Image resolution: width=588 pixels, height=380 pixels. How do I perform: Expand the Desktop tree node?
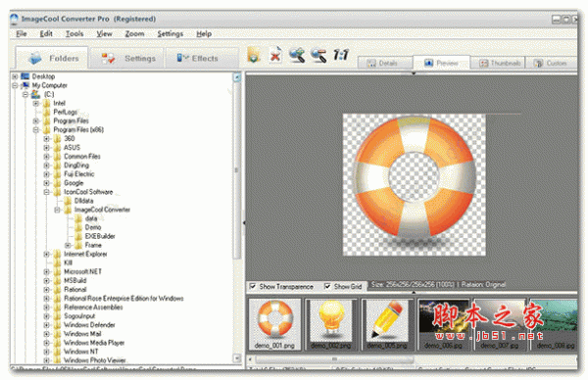coord(15,76)
